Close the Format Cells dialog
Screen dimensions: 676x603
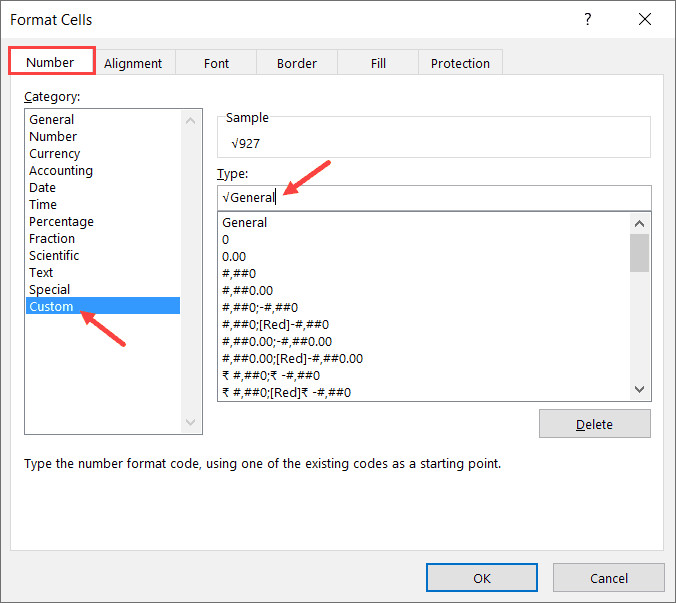pos(645,19)
